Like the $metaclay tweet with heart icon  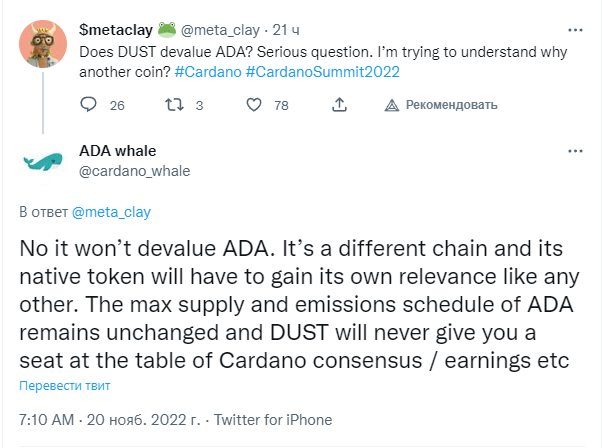(x=254, y=105)
